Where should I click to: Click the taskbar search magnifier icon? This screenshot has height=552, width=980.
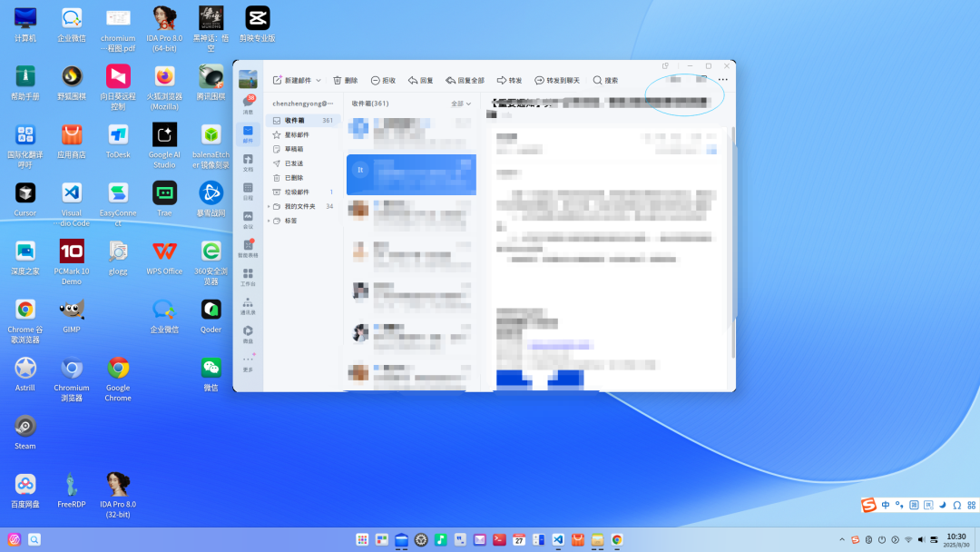click(34, 539)
